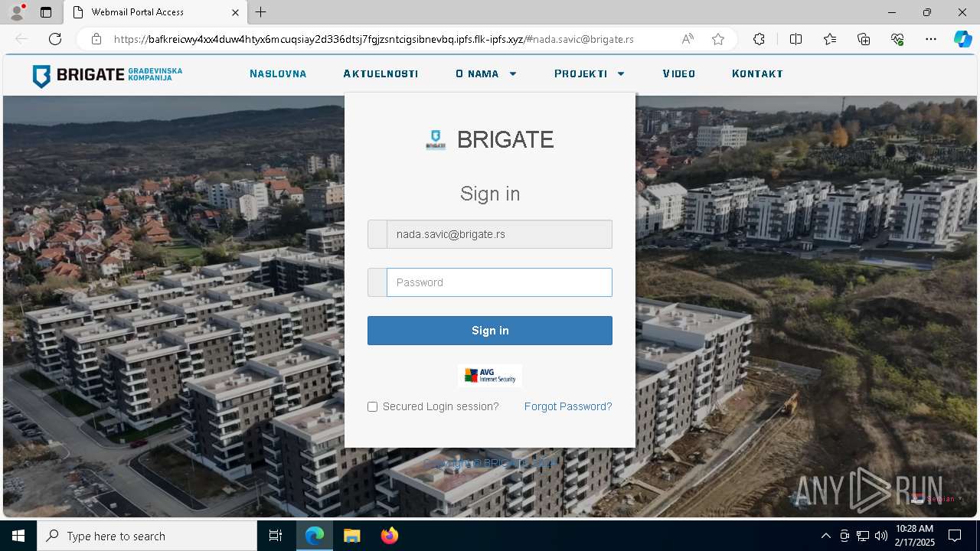
Task: Open the AKTUELNOSTI menu item
Action: tap(381, 74)
